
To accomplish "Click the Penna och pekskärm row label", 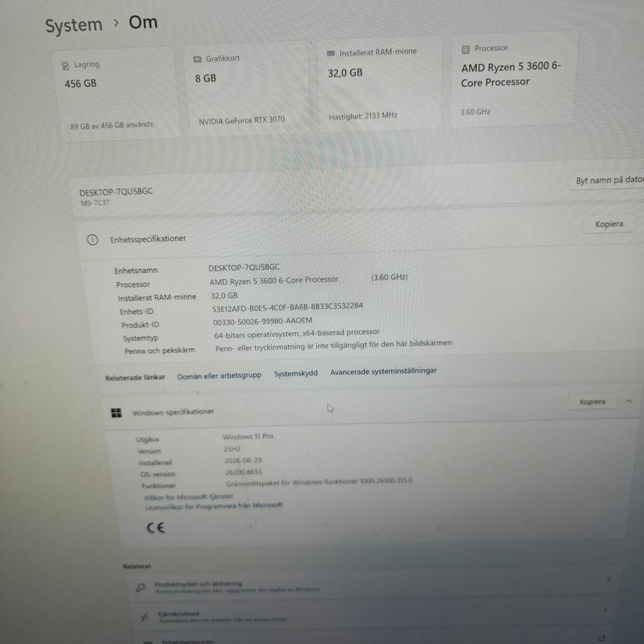I will tap(160, 351).
